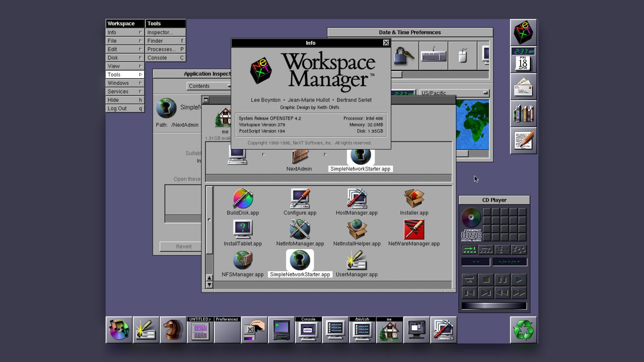Click the CD Player volume slider
This screenshot has width=644, height=362.
pyautogui.click(x=494, y=306)
